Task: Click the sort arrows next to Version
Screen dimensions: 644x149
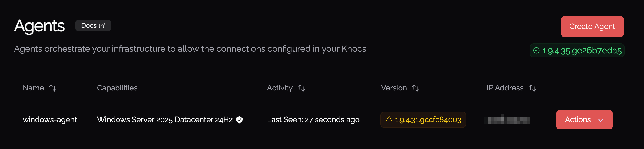Action: tap(416, 88)
